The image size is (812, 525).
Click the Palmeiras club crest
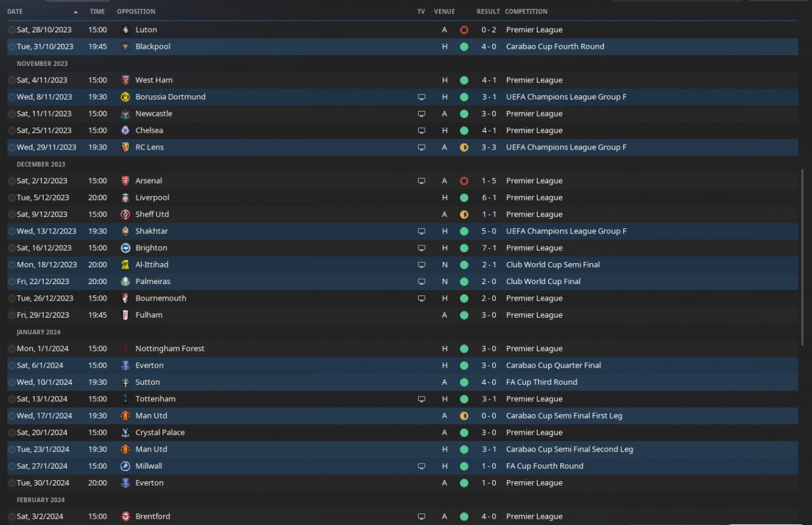point(125,282)
